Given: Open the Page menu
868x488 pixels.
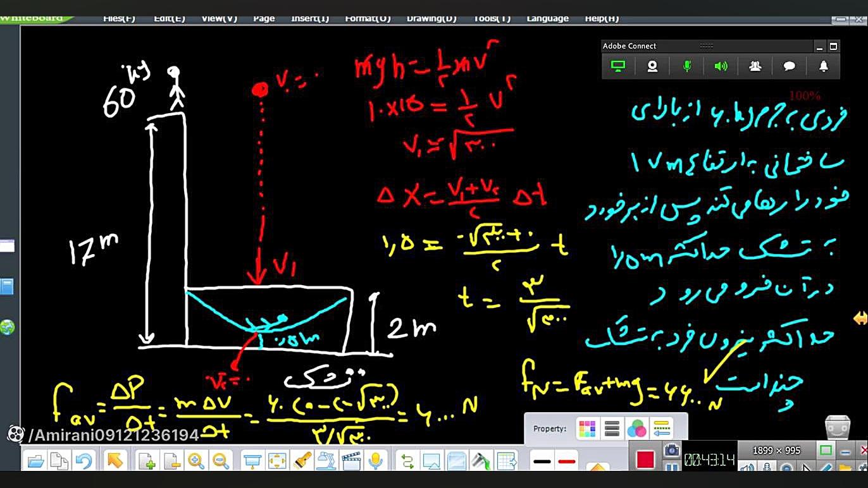Looking at the screenshot, I should 264,18.
